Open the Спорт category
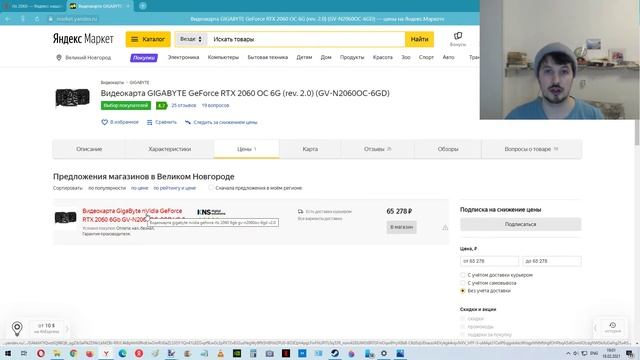The image size is (640, 360). [426, 58]
